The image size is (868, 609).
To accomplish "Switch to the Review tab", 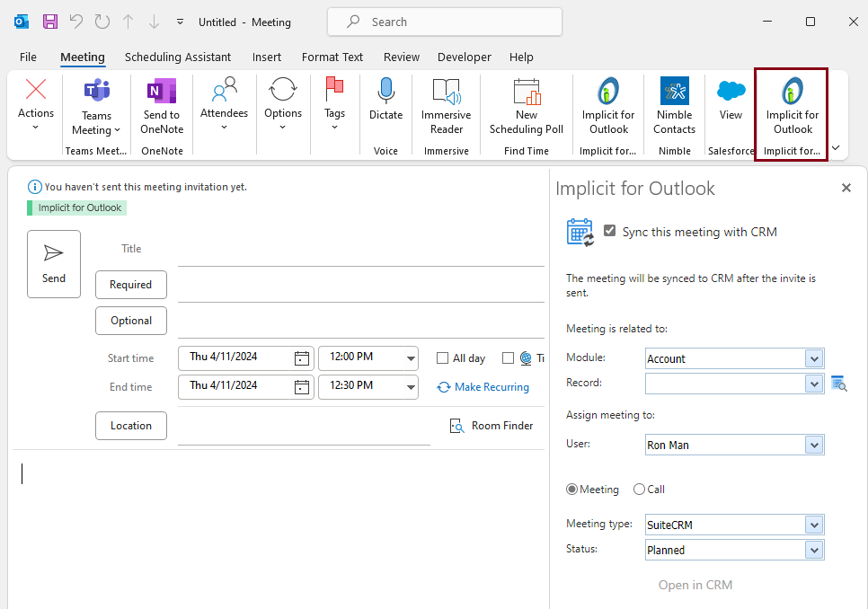I will (x=402, y=57).
